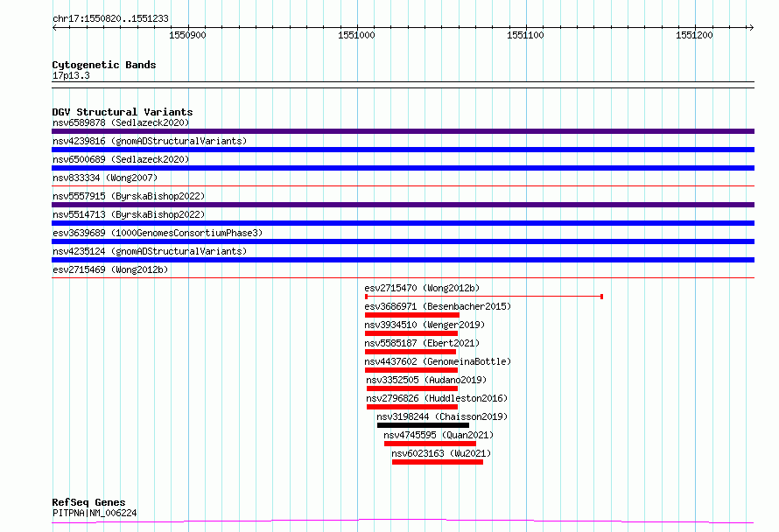Click the nsv3198244 (Chaisson2019) label

click(x=442, y=416)
